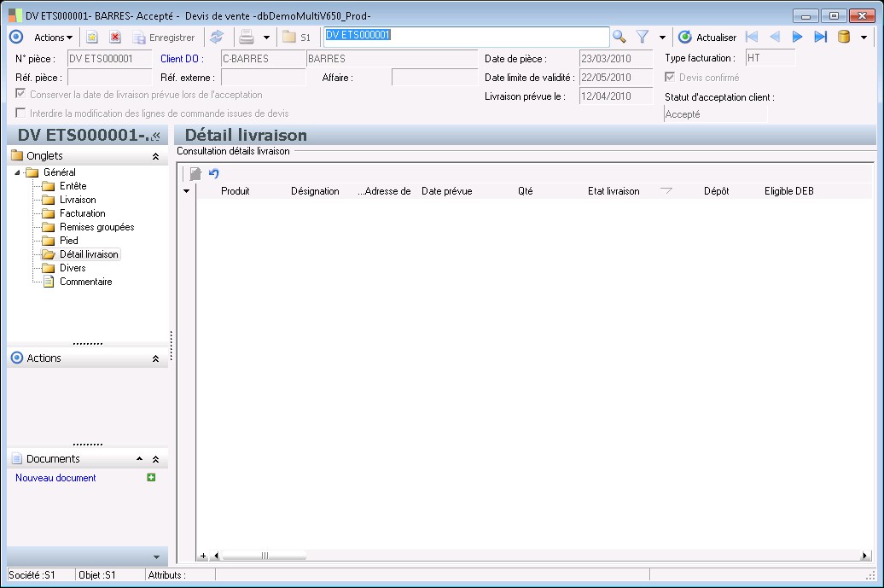Screen dimensions: 884x588
Task: Click the document number search field
Action: click(x=465, y=36)
